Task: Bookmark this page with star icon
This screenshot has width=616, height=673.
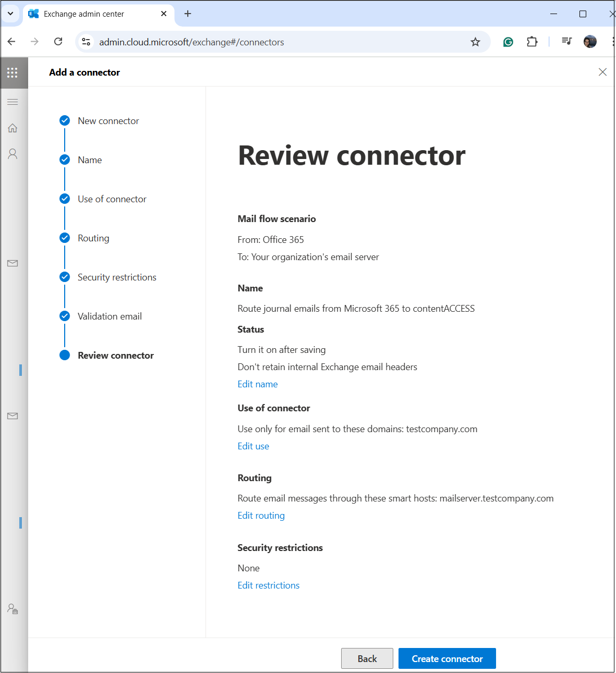Action: coord(475,42)
